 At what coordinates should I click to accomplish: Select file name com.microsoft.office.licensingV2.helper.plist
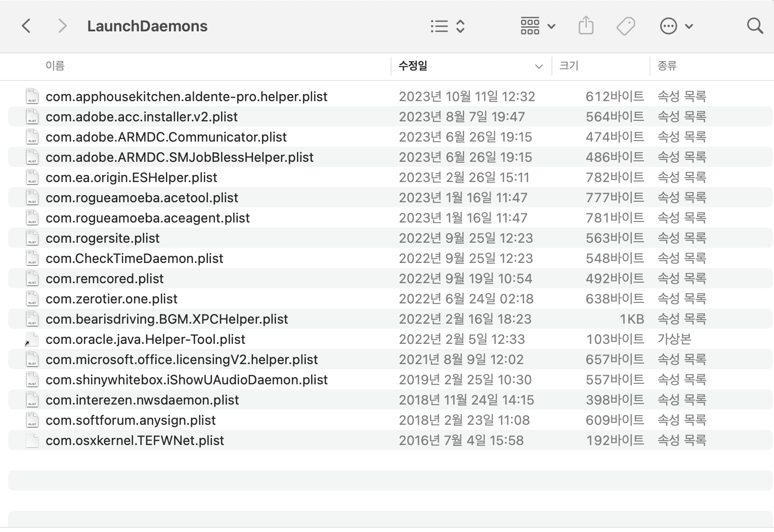click(x=182, y=360)
